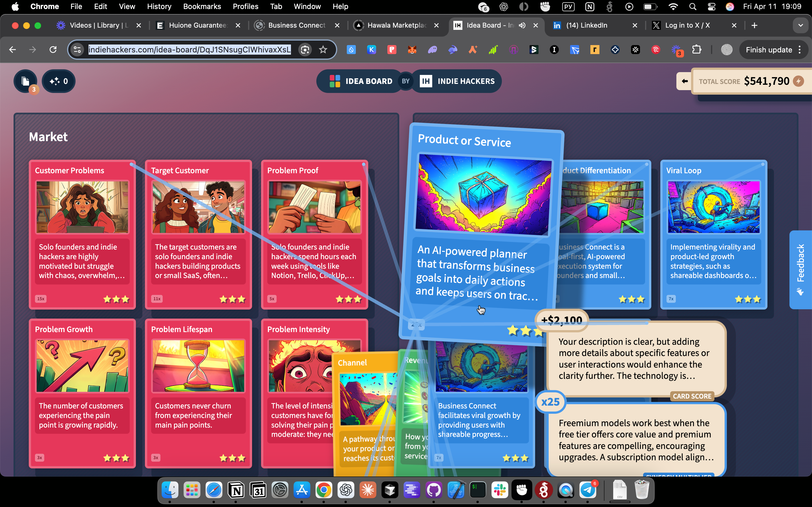Viewport: 812px width, 507px height.
Task: Open the Chrome extensions puzzle icon
Action: pos(697,50)
